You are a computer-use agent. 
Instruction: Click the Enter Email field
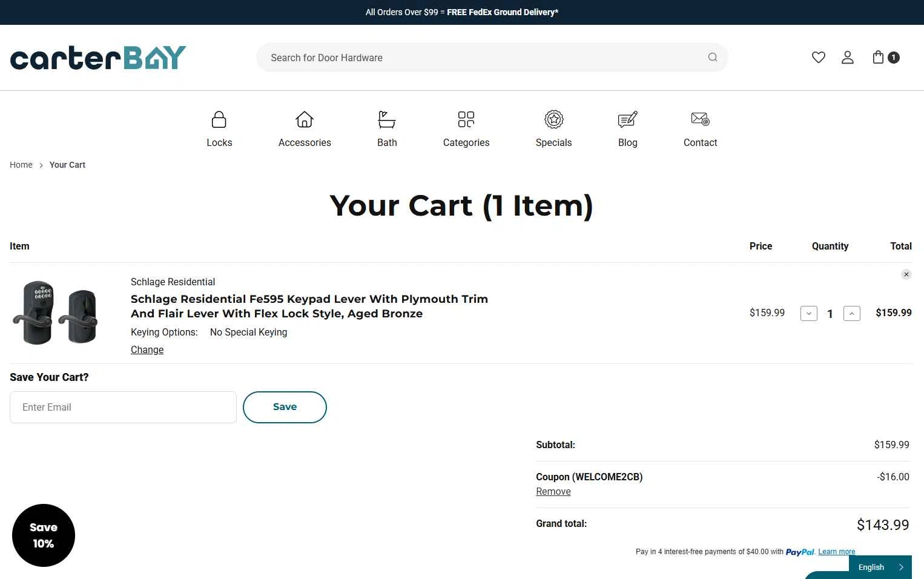(x=123, y=407)
